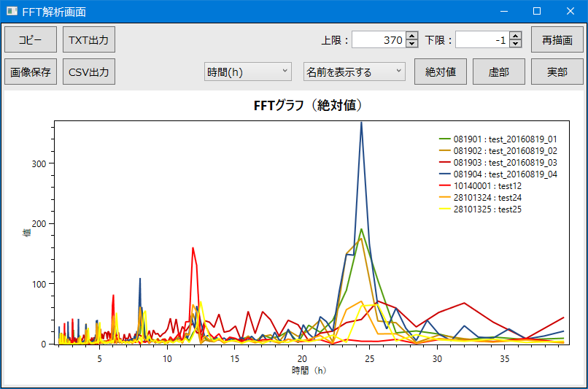The width and height of the screenshot is (588, 389).
Task: Click legend entry 081902 : test_20160819_02
Action: click(498, 151)
